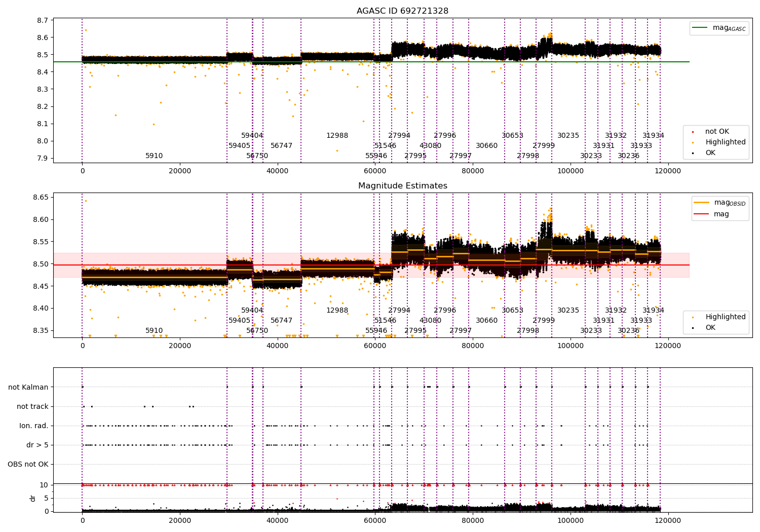Screen dimensions: 760x532
Task: Click obsid label '59404' in the top plot
Action: (252, 136)
